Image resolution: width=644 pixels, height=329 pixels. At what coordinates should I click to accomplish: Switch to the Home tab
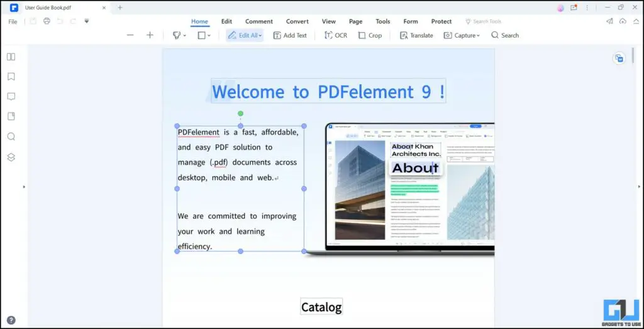click(199, 21)
